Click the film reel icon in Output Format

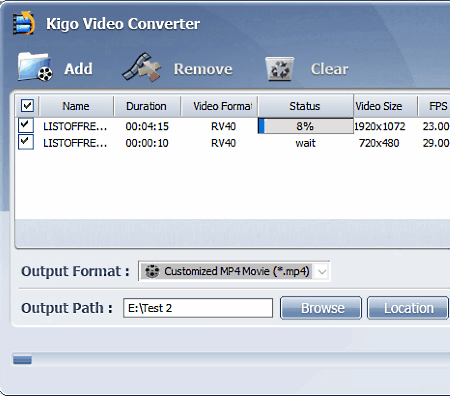[152, 271]
